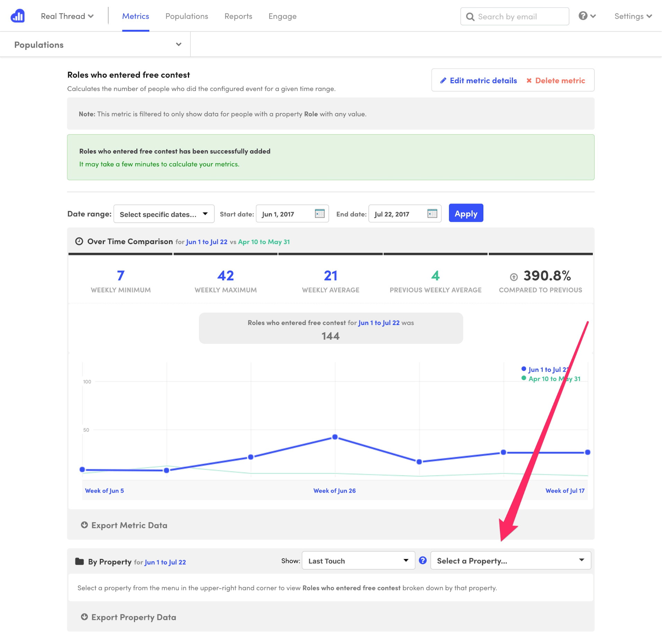The width and height of the screenshot is (662, 644).
Task: Click the End date input field
Action: tap(405, 214)
